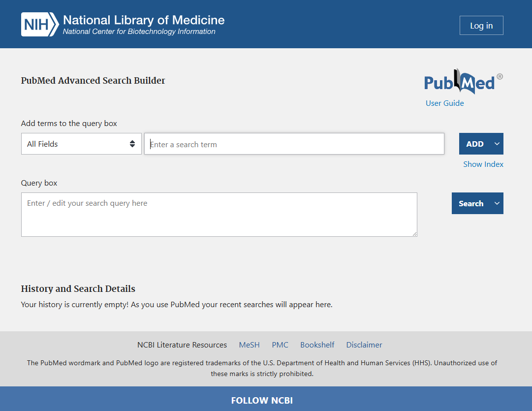Image resolution: width=532 pixels, height=411 pixels.
Task: Open the PMC footer link
Action: tap(280, 345)
